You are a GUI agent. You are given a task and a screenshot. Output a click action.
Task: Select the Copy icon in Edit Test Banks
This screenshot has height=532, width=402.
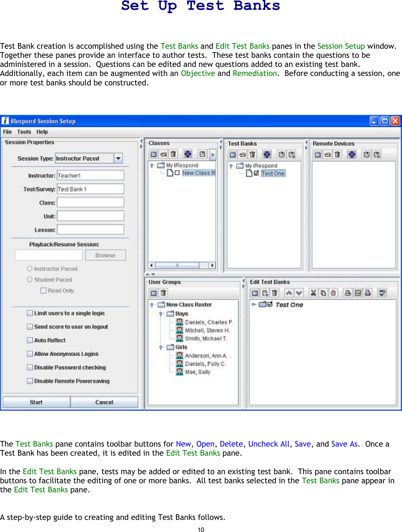[323, 293]
